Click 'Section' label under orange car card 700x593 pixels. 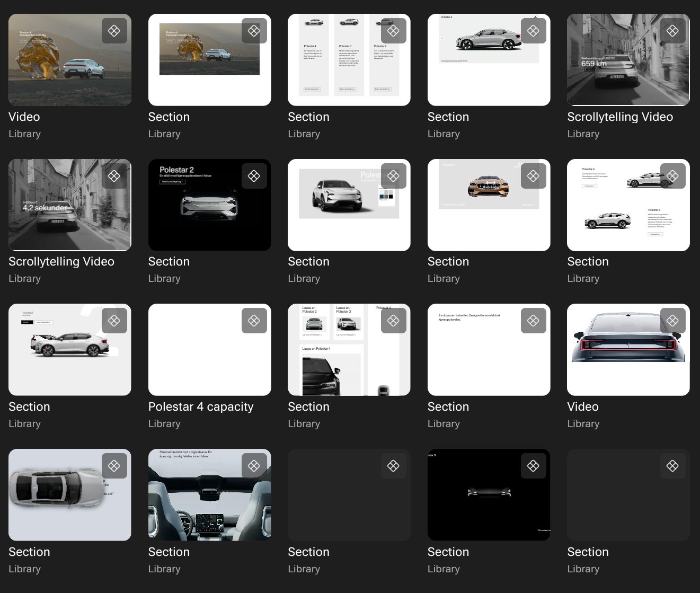point(448,261)
